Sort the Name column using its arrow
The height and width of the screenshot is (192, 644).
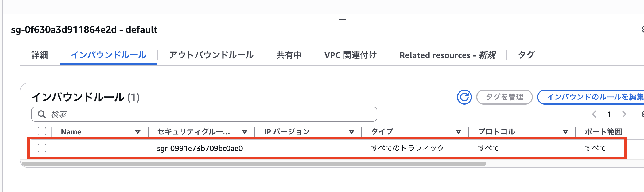click(x=138, y=131)
